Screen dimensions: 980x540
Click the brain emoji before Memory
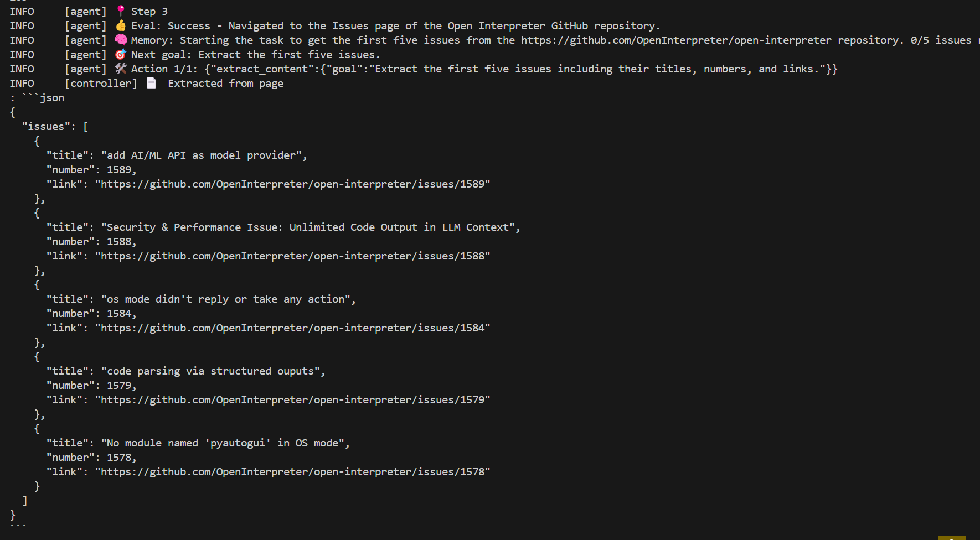[x=121, y=40]
